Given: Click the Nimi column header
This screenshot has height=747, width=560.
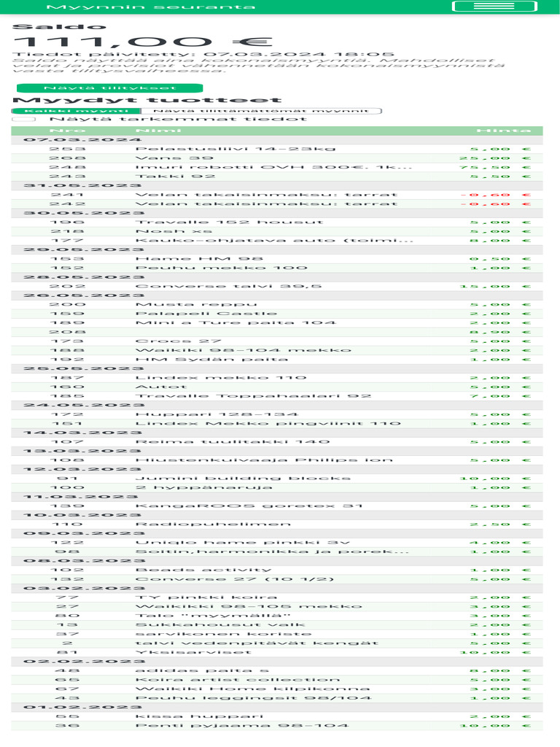Looking at the screenshot, I should (x=158, y=131).
